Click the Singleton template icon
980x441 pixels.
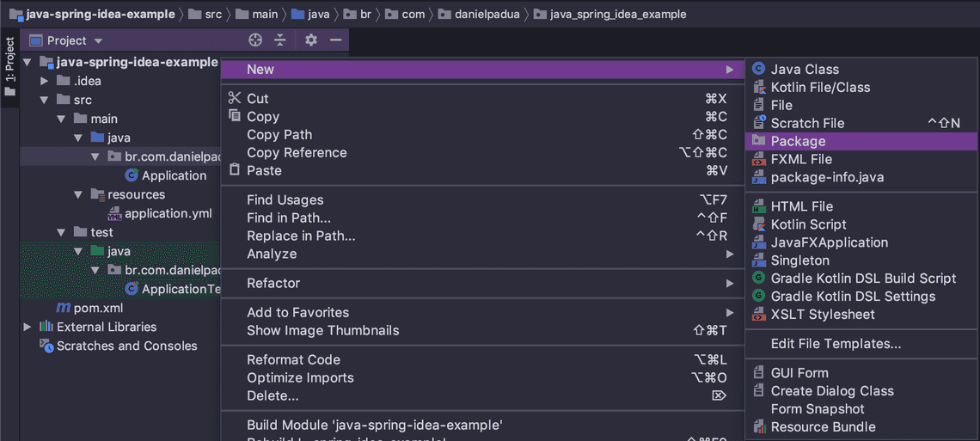pyautogui.click(x=759, y=260)
